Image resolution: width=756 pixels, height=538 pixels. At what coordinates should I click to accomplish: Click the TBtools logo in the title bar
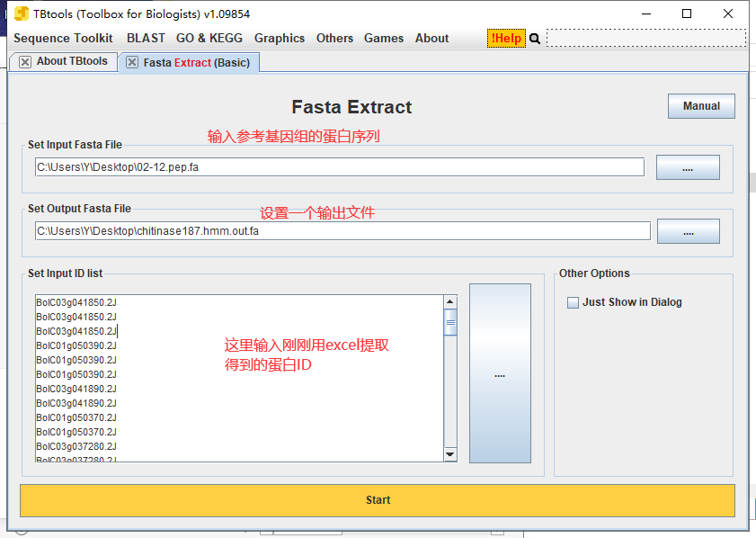point(23,13)
